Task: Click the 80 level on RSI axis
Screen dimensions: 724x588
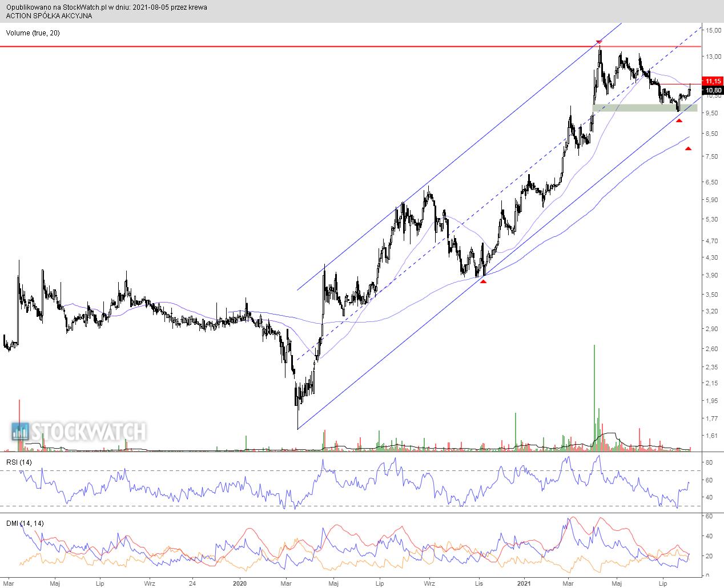Action: pos(710,462)
